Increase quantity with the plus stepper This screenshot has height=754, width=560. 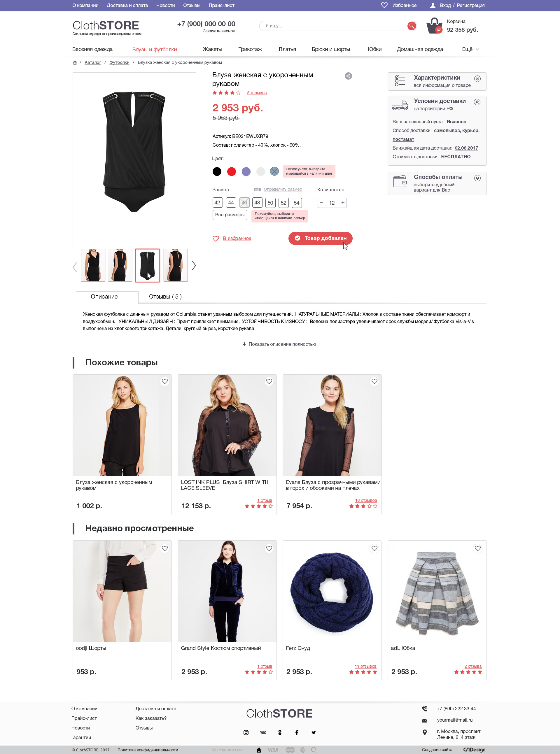(343, 203)
